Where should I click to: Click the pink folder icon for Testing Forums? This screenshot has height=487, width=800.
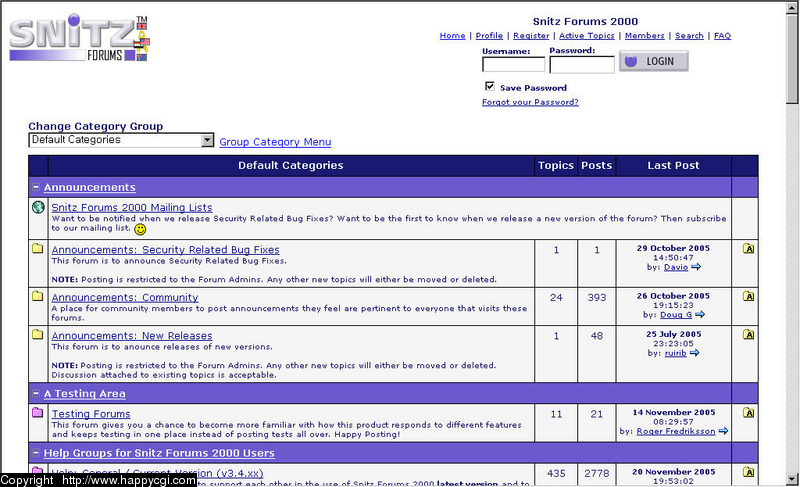coord(38,412)
